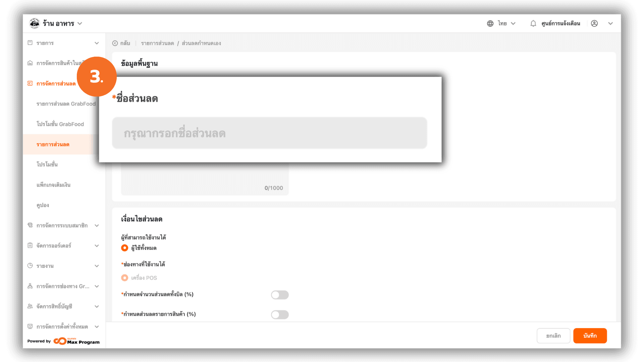The image size is (644, 362).
Task: Select the ผู้ใช้ทั้งหมด radio button
Action: (x=124, y=248)
